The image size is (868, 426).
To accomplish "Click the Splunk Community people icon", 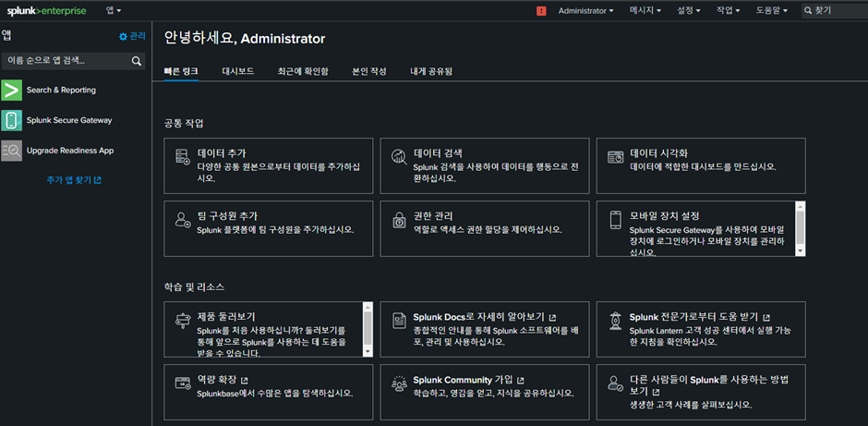I will coord(399,383).
